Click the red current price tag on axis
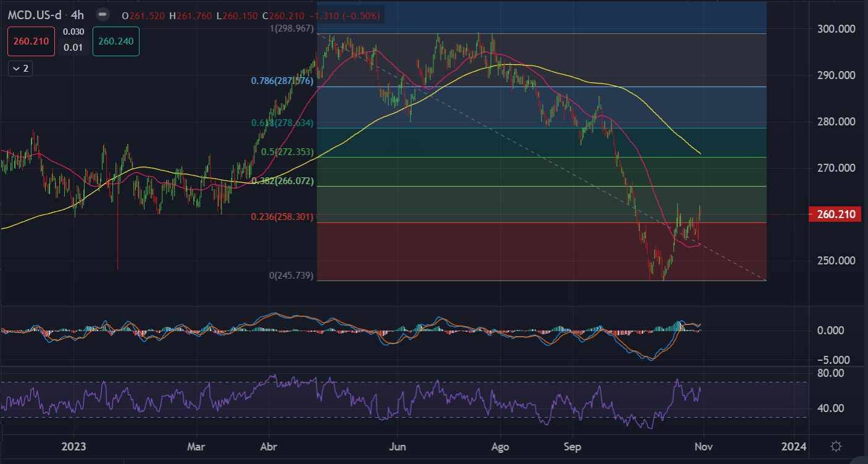This screenshot has width=868, height=464. (835, 215)
